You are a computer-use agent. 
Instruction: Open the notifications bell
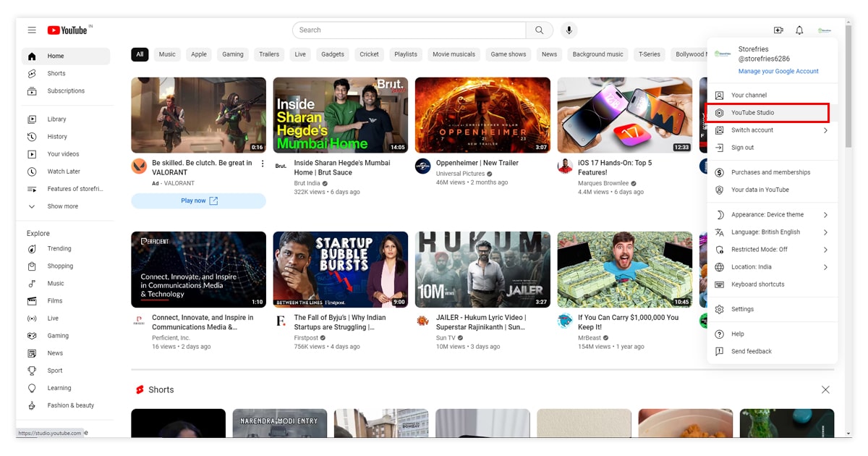click(x=799, y=30)
